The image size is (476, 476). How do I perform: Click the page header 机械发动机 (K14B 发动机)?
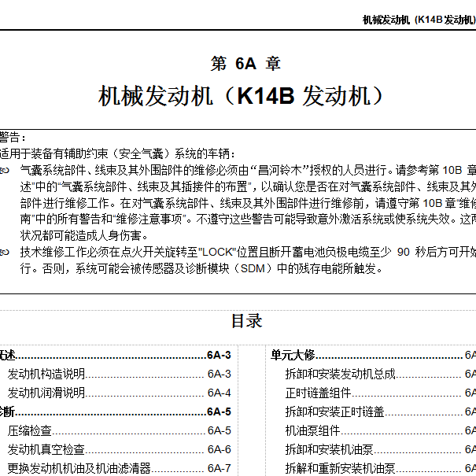pos(419,20)
